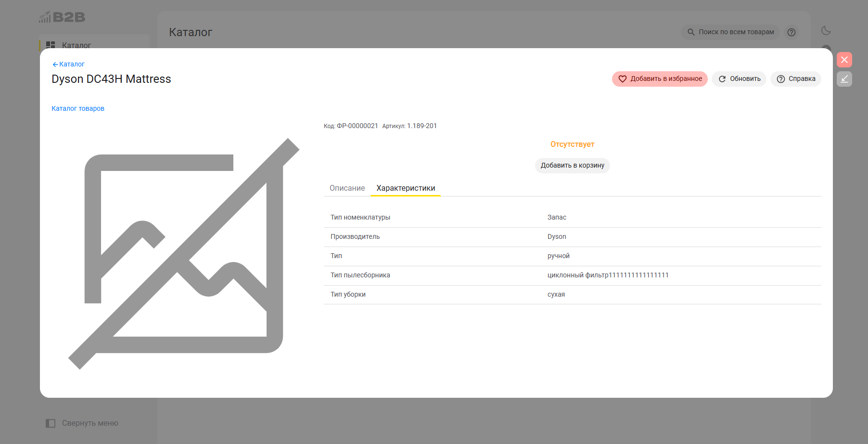
Task: Click Свернуть меню in sidebar
Action: tap(90, 423)
